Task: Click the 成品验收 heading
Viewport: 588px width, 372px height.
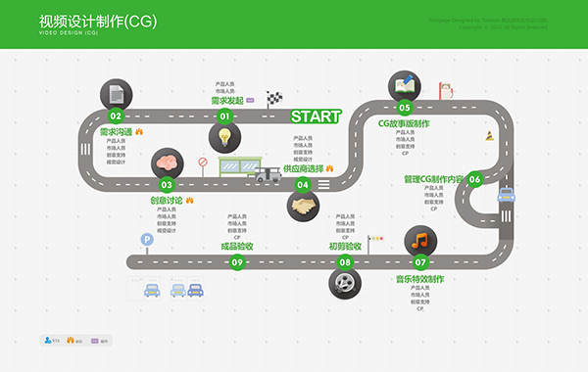Action: tap(237, 246)
